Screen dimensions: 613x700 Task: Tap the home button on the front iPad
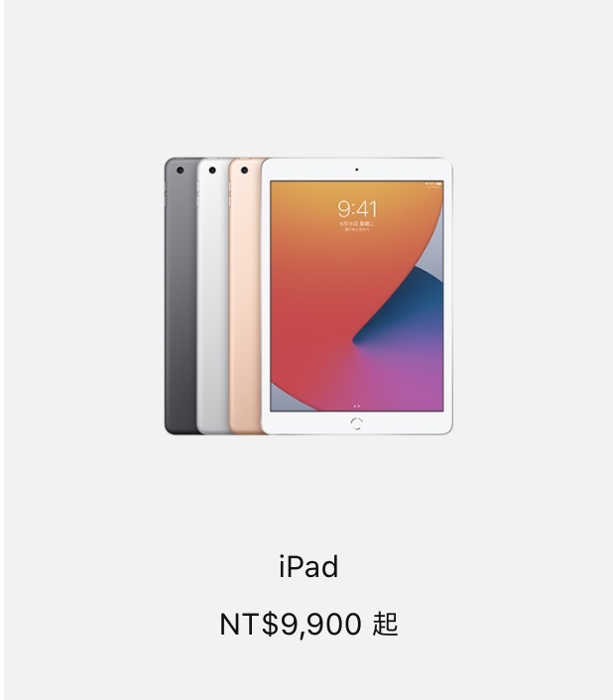pos(356,422)
